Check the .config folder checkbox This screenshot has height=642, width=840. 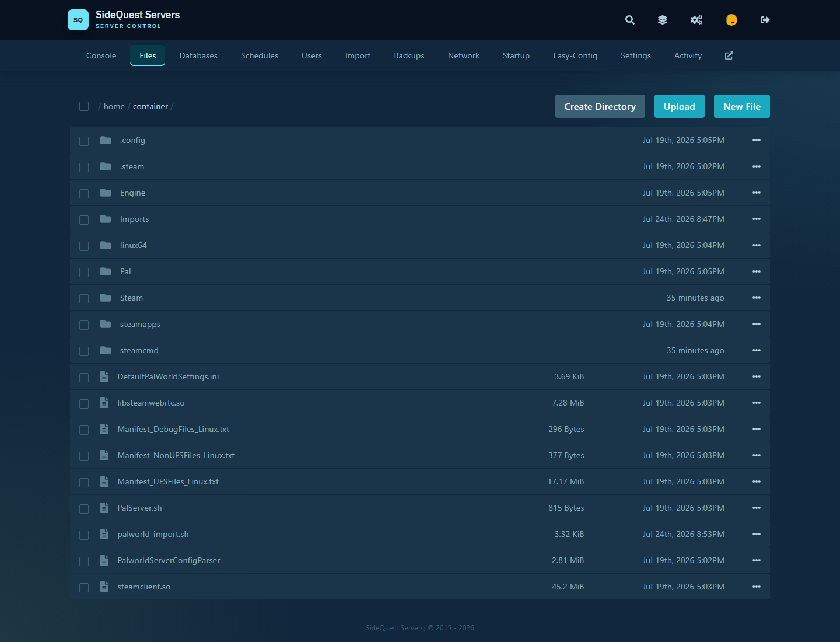pos(84,141)
